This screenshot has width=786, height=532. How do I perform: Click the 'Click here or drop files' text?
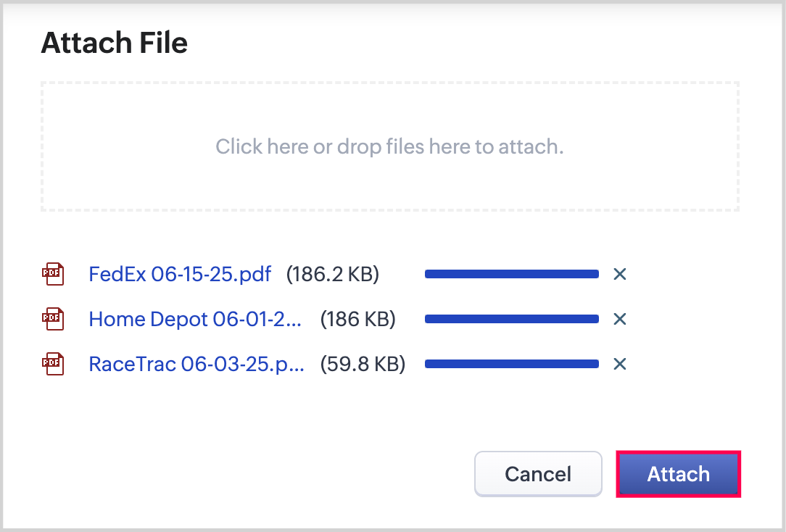389,147
